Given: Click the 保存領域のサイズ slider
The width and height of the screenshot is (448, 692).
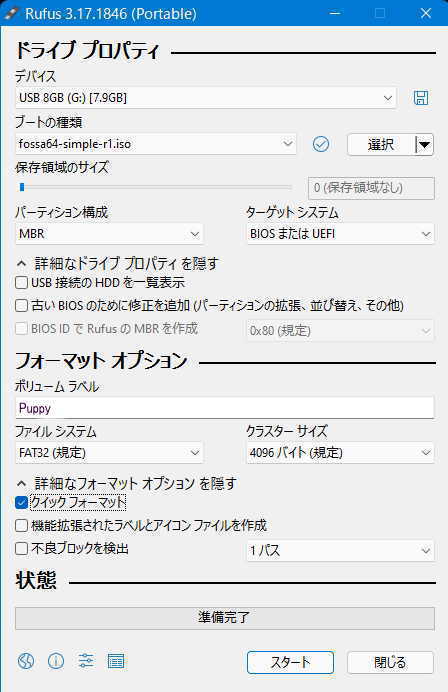Looking at the screenshot, I should (154, 188).
